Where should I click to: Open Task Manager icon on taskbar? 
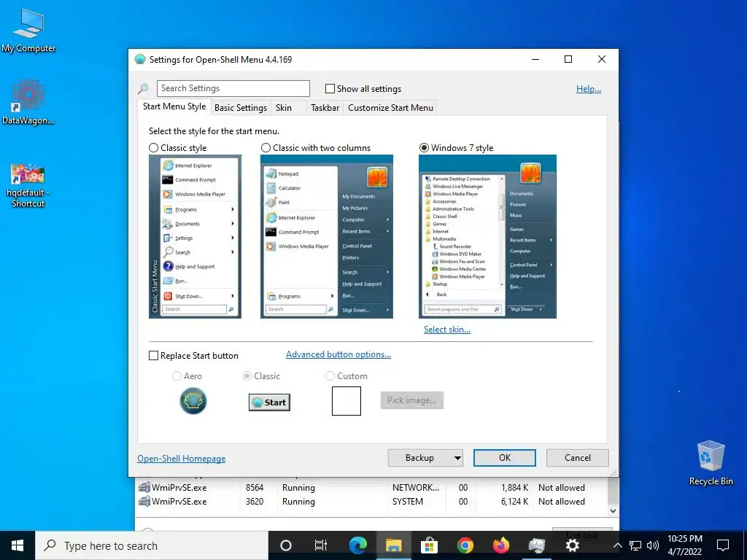(536, 545)
